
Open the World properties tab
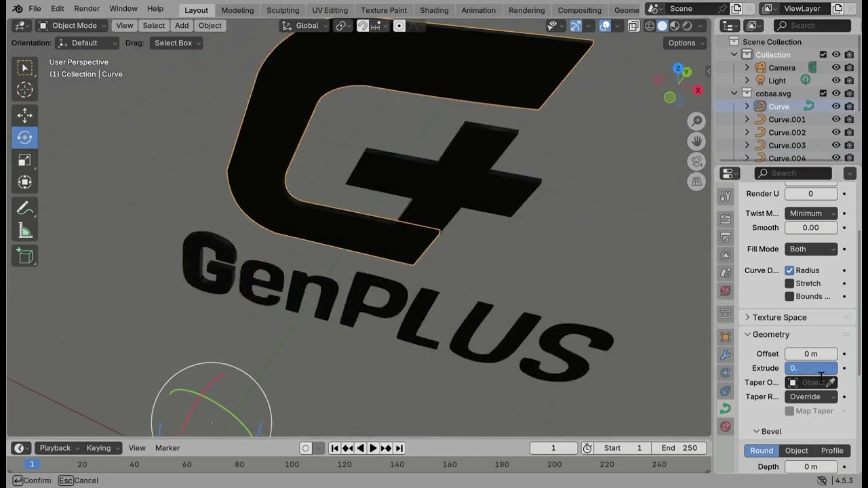pyautogui.click(x=726, y=291)
